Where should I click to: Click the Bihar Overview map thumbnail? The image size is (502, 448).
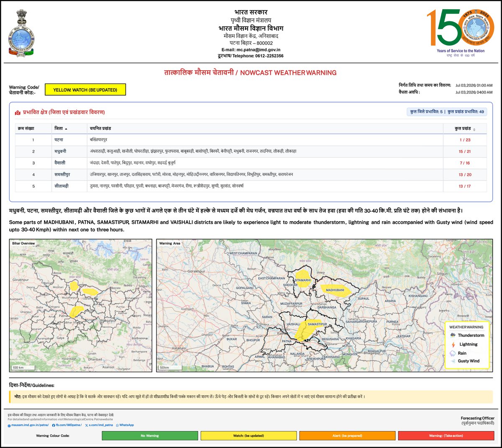[81, 305]
